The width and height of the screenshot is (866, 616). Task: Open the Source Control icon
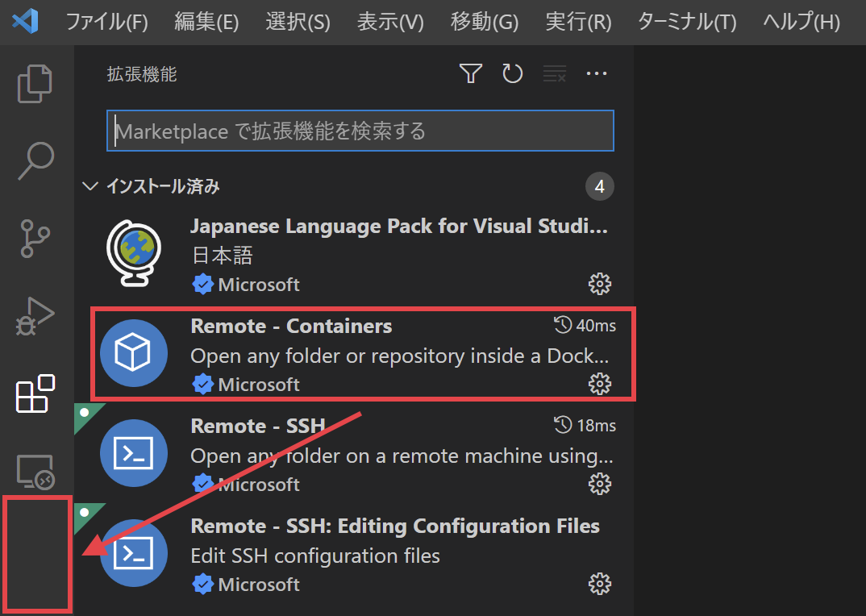[x=35, y=238]
